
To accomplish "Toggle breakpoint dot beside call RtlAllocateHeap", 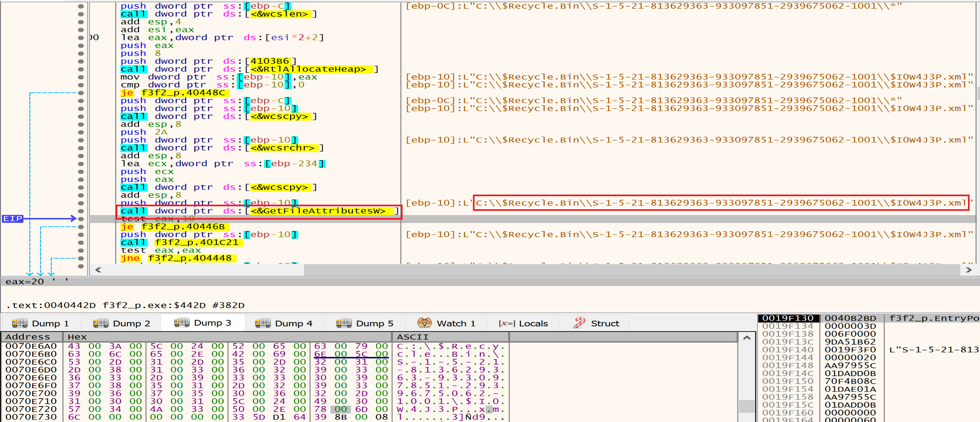I will tap(81, 69).
